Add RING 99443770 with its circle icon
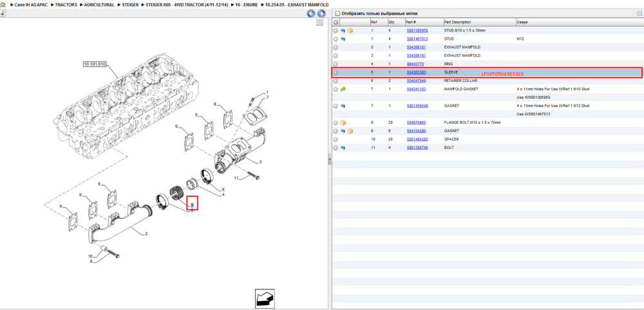This screenshot has width=644, height=310. pos(336,64)
